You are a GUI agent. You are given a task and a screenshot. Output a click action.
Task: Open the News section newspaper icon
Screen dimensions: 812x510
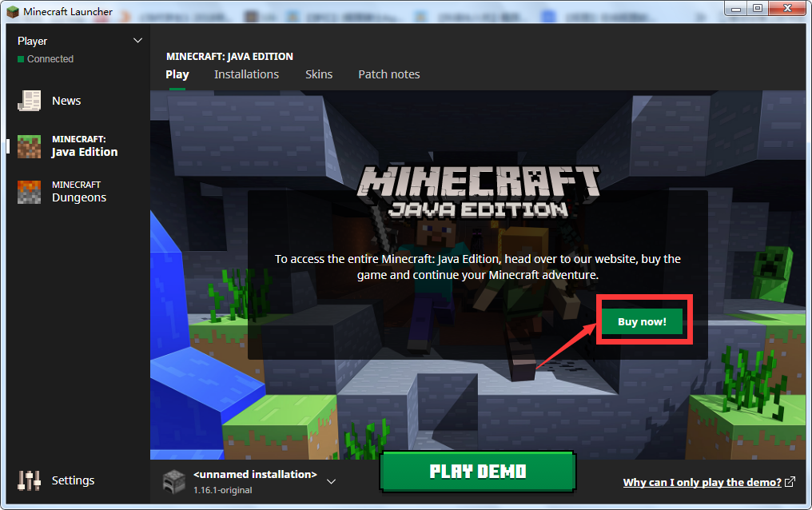[30, 101]
